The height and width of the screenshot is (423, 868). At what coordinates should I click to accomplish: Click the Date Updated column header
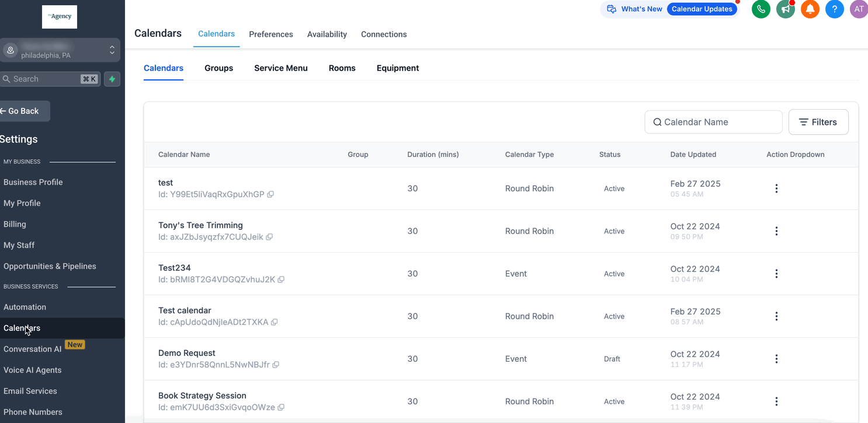click(x=693, y=155)
